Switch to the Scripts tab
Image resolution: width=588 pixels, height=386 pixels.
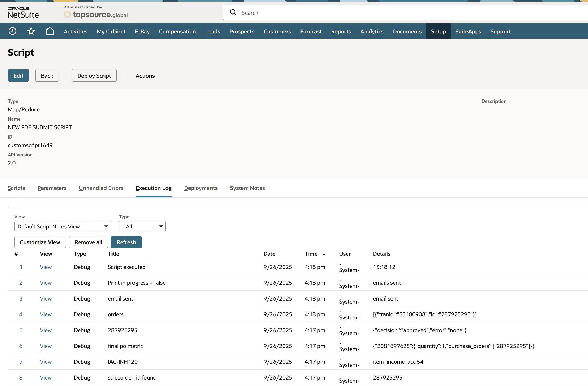(x=16, y=188)
